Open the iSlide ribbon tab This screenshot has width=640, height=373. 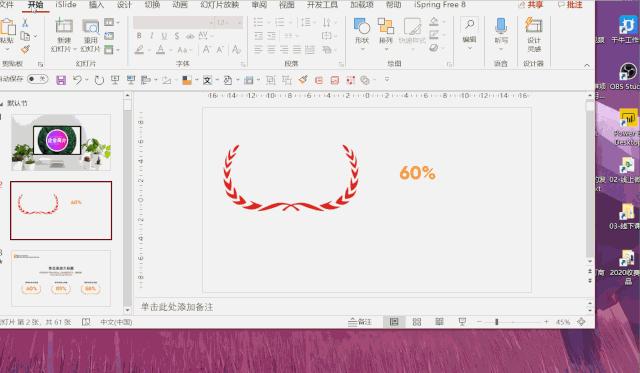tap(66, 4)
